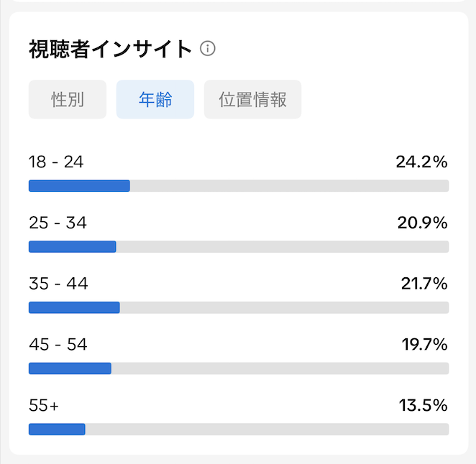Click the 20.9% percentage value
The image size is (476, 464).
pyautogui.click(x=423, y=223)
